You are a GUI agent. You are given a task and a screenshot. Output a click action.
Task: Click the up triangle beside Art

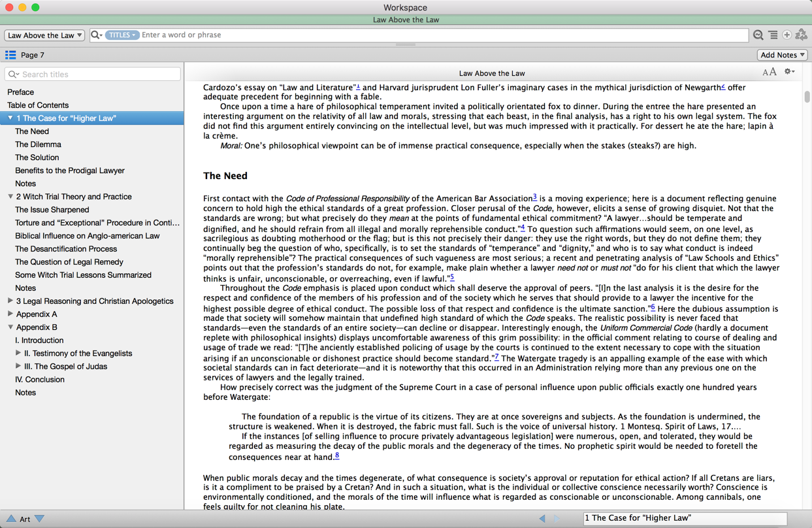[x=11, y=519]
